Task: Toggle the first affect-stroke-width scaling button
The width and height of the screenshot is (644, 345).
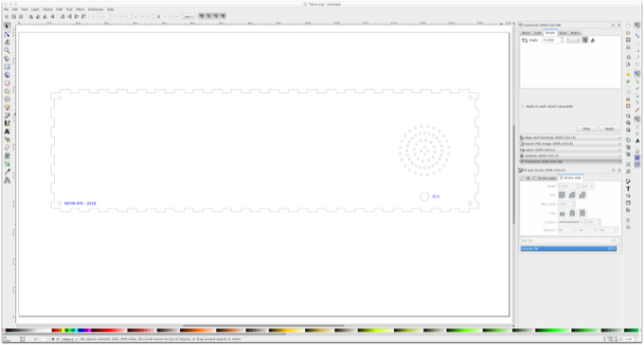Action: click(202, 16)
